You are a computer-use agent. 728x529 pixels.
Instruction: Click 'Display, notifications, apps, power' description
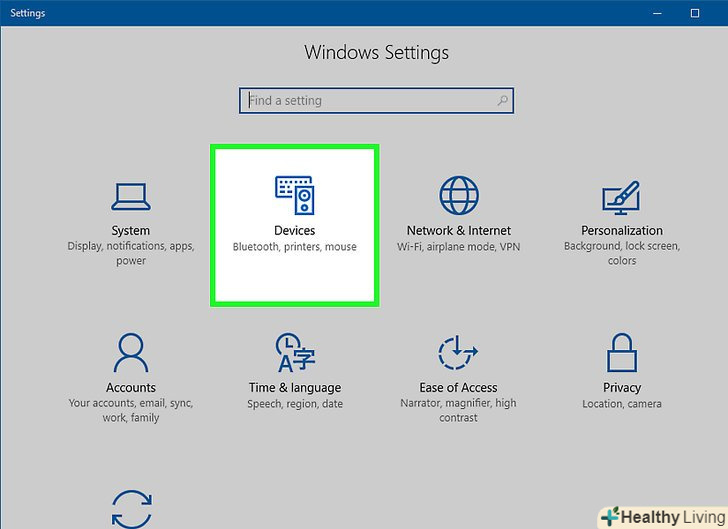coord(131,253)
